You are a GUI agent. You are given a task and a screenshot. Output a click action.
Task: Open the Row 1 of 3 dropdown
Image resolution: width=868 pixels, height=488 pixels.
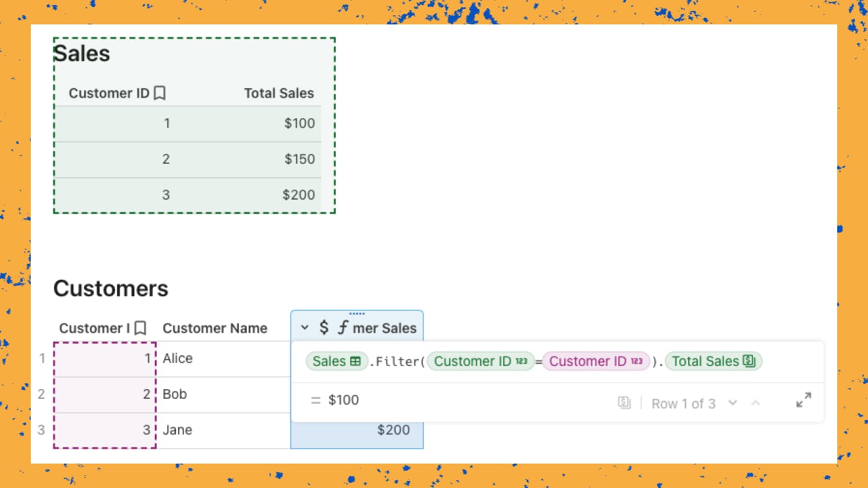[733, 403]
